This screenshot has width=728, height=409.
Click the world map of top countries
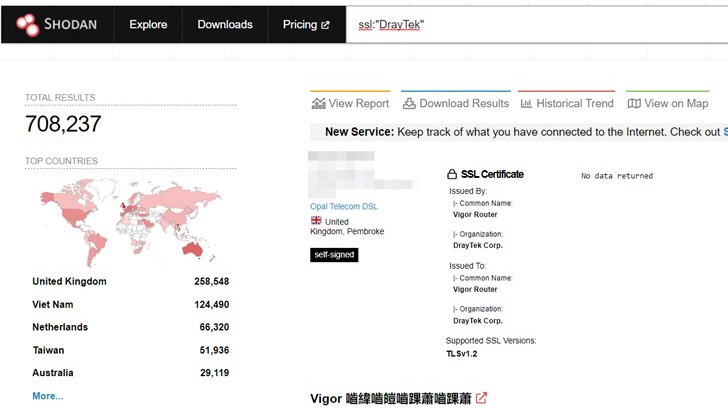click(130, 222)
